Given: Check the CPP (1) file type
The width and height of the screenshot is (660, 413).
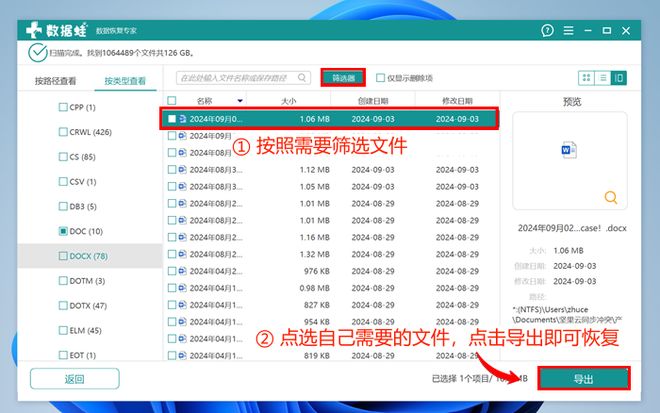Looking at the screenshot, I should coord(63,107).
